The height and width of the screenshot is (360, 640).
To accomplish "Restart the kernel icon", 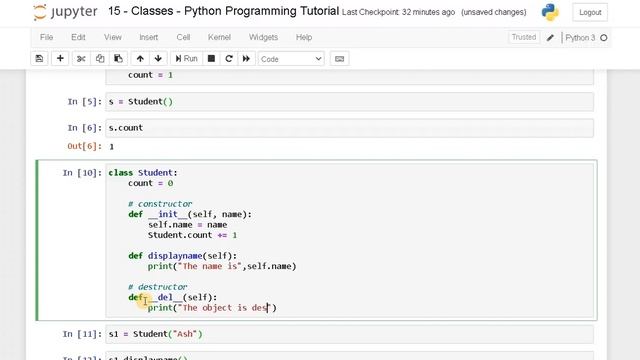I will (229, 59).
